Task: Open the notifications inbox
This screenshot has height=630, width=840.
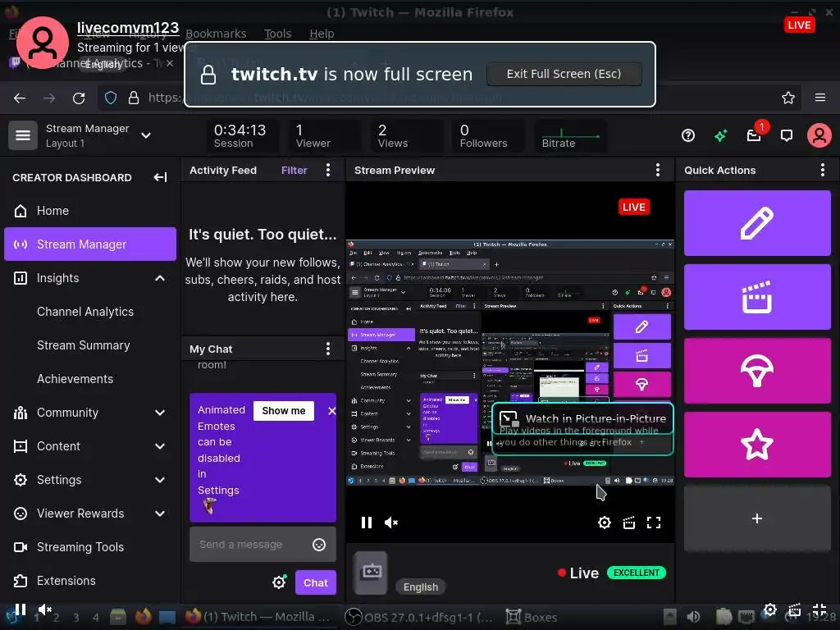Action: click(x=755, y=135)
